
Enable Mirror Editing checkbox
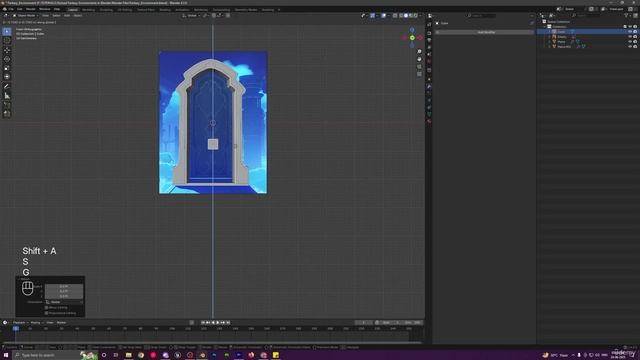[x=47, y=307]
